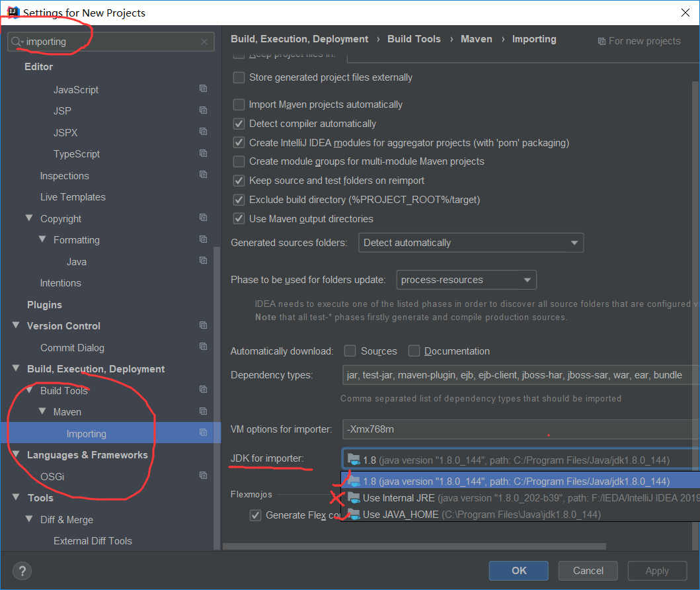The image size is (700, 590).
Task: Click the search magnifier icon in the settings search
Action: click(x=17, y=42)
